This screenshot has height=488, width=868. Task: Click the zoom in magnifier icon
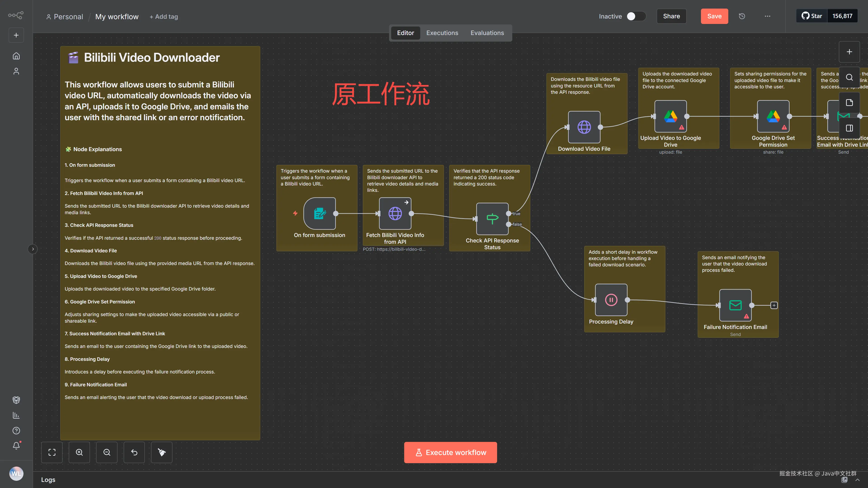pyautogui.click(x=79, y=452)
